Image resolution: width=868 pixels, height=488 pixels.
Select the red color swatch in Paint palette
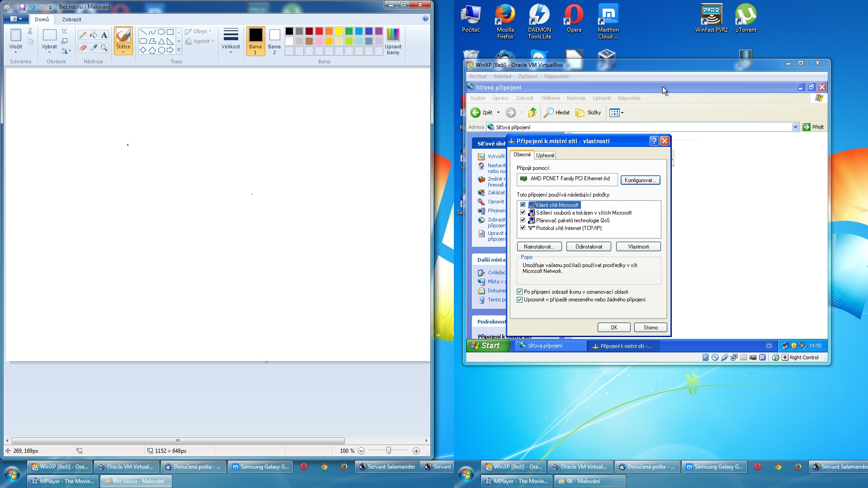(x=319, y=31)
